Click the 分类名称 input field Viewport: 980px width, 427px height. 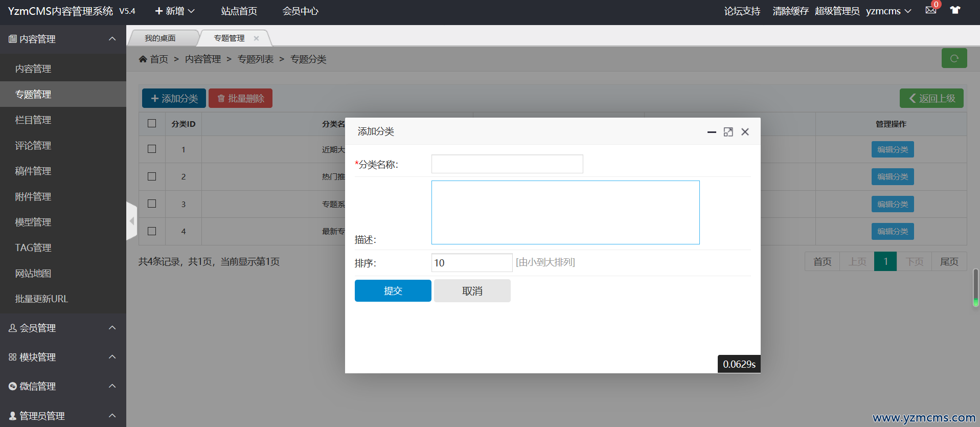(x=507, y=164)
